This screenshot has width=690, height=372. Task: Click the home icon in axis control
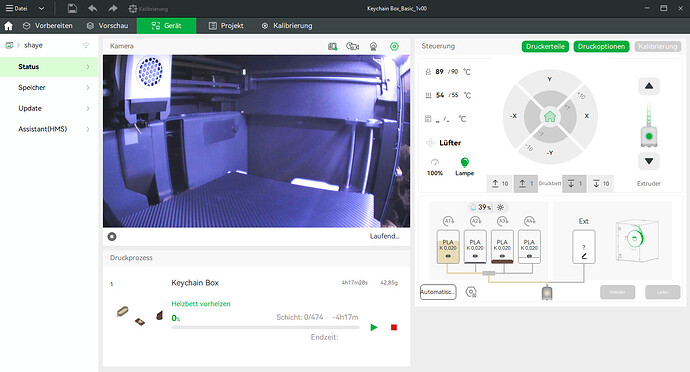pyautogui.click(x=550, y=116)
